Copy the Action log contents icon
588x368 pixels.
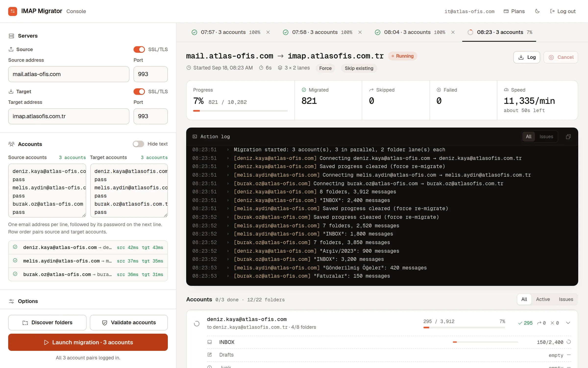568,136
